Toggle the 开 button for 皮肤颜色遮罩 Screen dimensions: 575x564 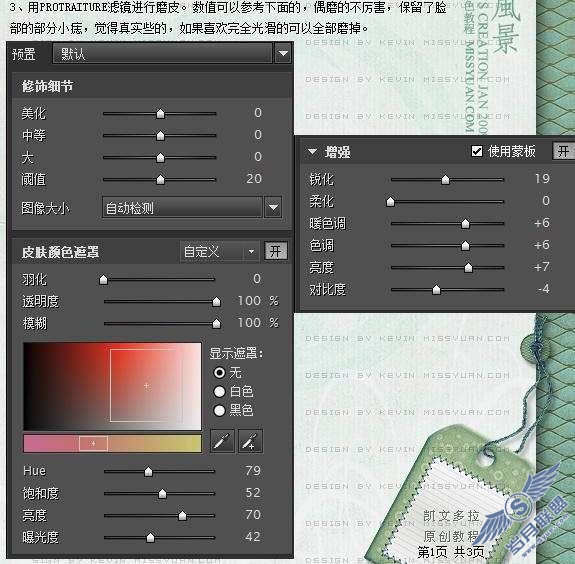point(275,251)
